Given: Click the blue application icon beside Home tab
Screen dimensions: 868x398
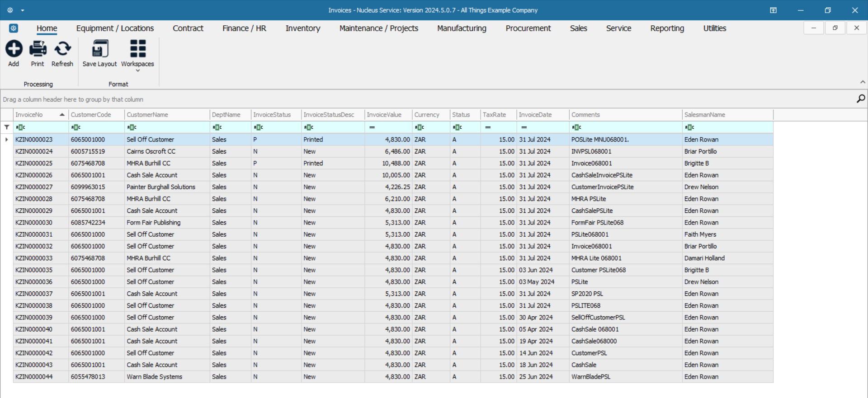Looking at the screenshot, I should click(x=14, y=28).
